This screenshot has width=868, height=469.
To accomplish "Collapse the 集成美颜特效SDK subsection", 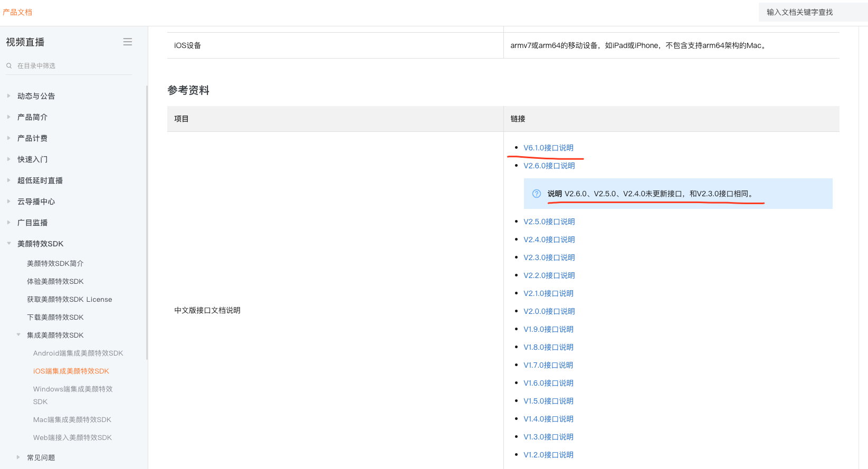I will point(18,335).
